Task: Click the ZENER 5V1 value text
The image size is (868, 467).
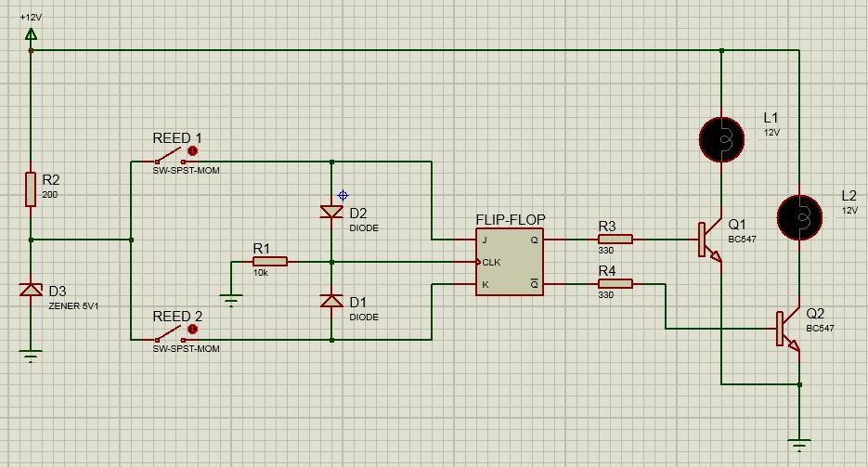Action: pyautogui.click(x=73, y=305)
